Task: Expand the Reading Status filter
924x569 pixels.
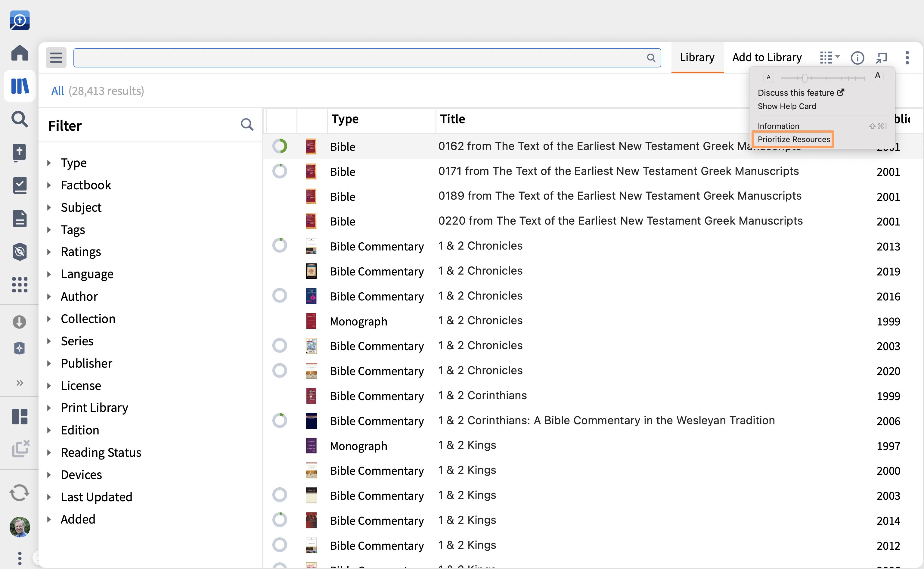Action: click(x=49, y=452)
